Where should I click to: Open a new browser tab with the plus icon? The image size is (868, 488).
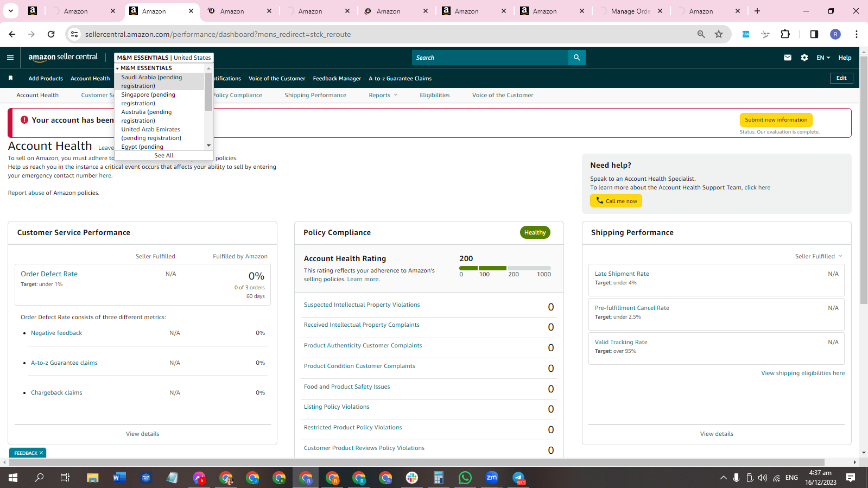757,11
